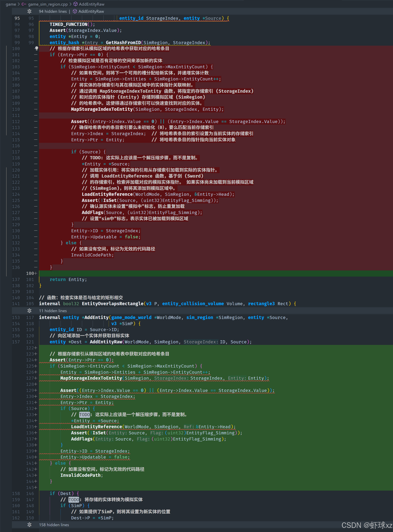This screenshot has height=532, width=393.
Task: Click the MapStorageIndexToEntity call on removed line 110
Action: pyautogui.click(x=102, y=109)
